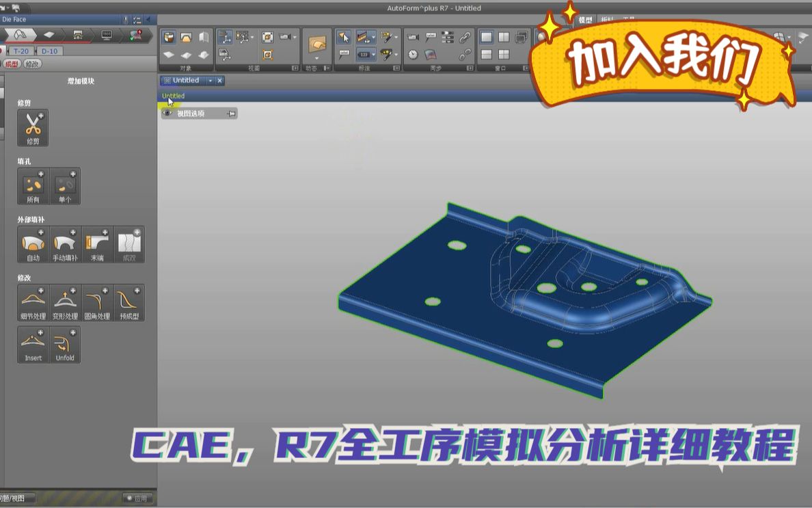Screen dimensions: 812x508
Task: Toggle visibility of 视图选项 with the eye icon
Action: (x=167, y=113)
